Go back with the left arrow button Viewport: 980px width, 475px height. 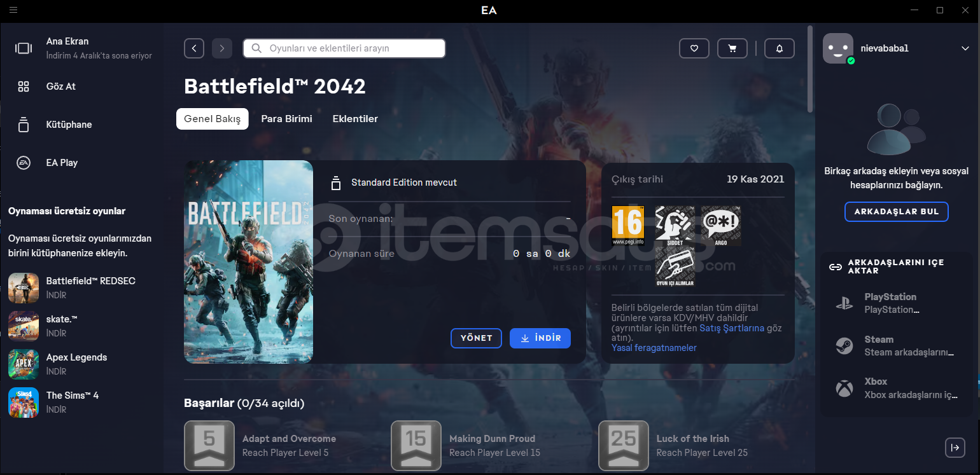(194, 48)
